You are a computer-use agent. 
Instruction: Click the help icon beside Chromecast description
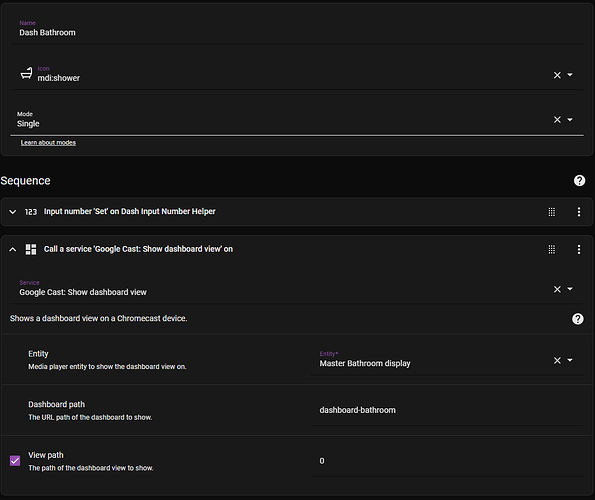[x=578, y=319]
